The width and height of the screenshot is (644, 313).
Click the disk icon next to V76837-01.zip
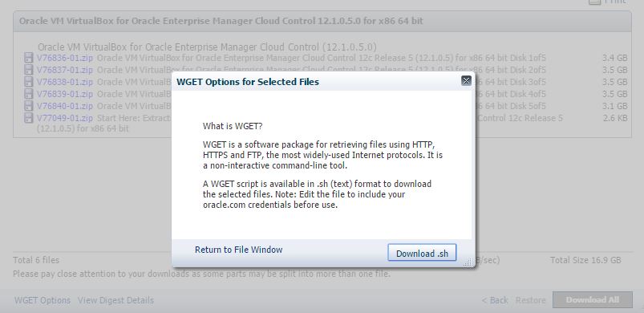(x=28, y=70)
